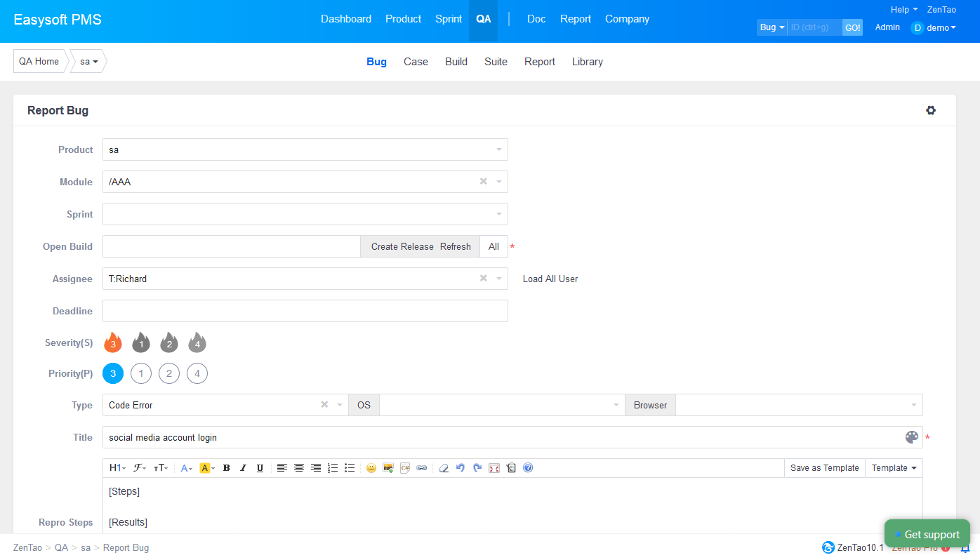The height and width of the screenshot is (560, 980).
Task: Expand the sa product breadcrumb dropdown
Action: (x=89, y=61)
